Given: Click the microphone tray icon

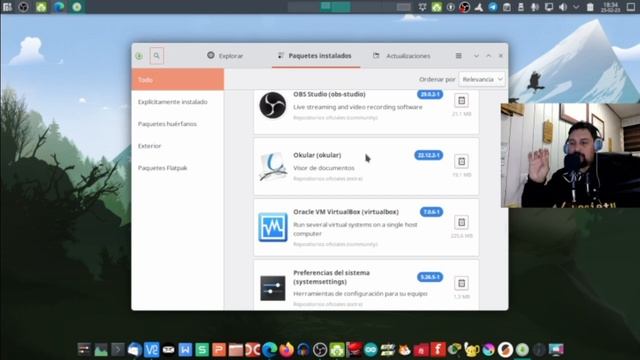Looking at the screenshot, I should [535, 7].
